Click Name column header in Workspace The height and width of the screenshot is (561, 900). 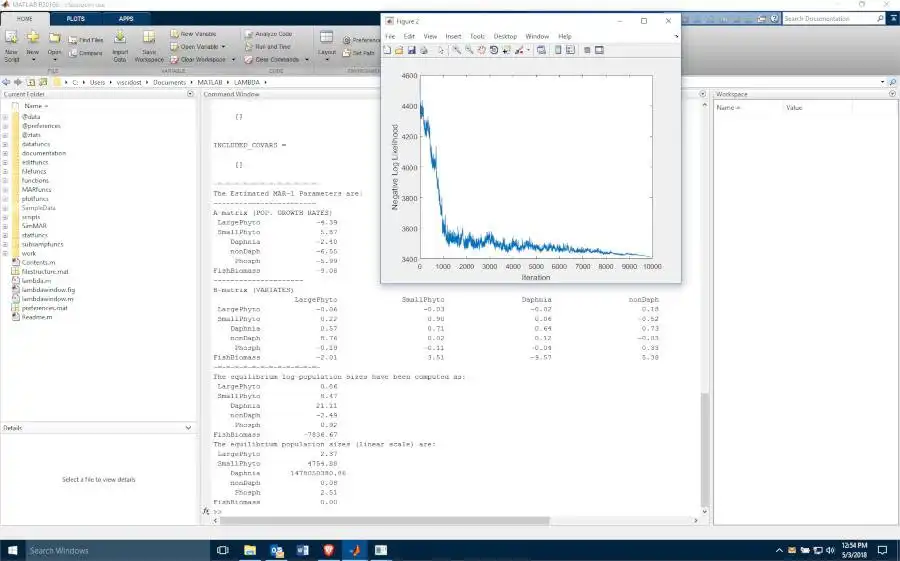coord(728,108)
